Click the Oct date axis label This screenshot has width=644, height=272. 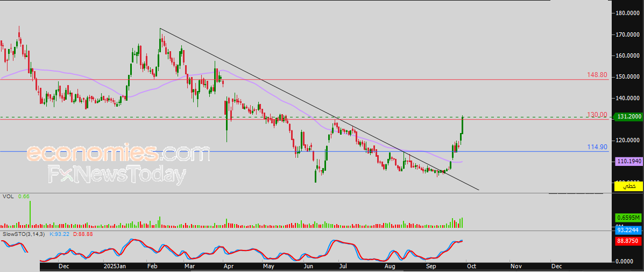[x=471, y=267]
